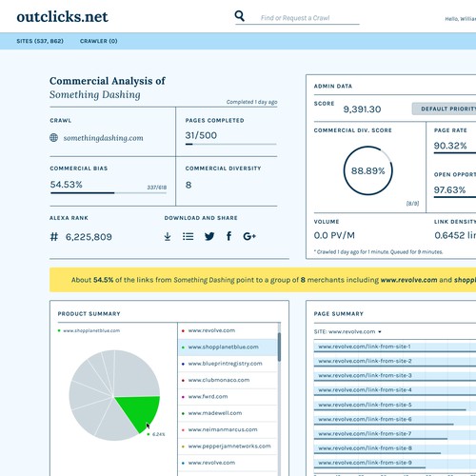Click the 6,225,809 Alexa rank value
Image resolution: width=476 pixels, height=476 pixels.
click(x=89, y=237)
